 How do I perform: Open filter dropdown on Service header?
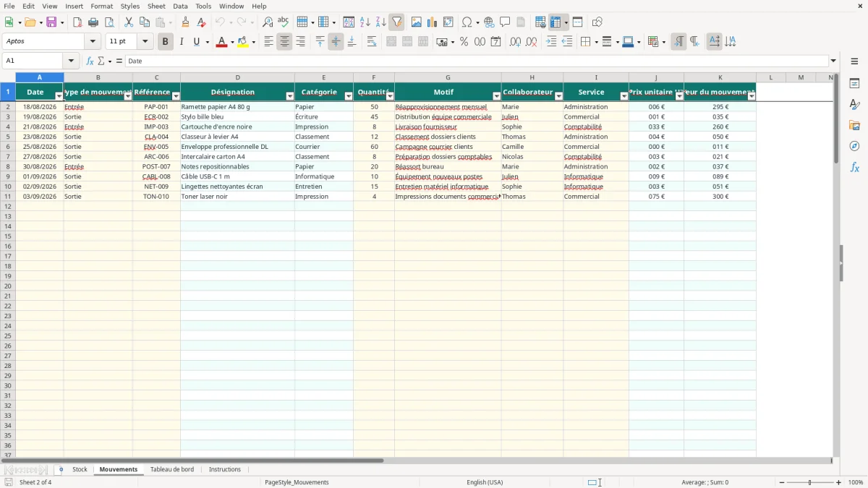(624, 96)
